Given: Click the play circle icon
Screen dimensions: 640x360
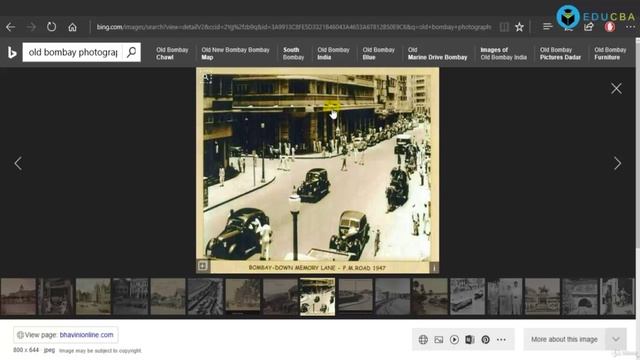Looking at the screenshot, I should pyautogui.click(x=454, y=340).
